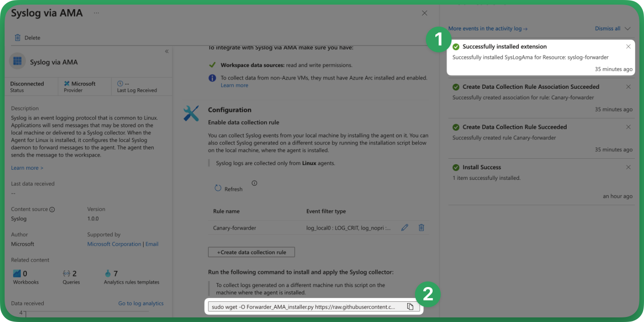Dismiss the 'Install Success' notification
The width and height of the screenshot is (644, 322).
pos(628,167)
